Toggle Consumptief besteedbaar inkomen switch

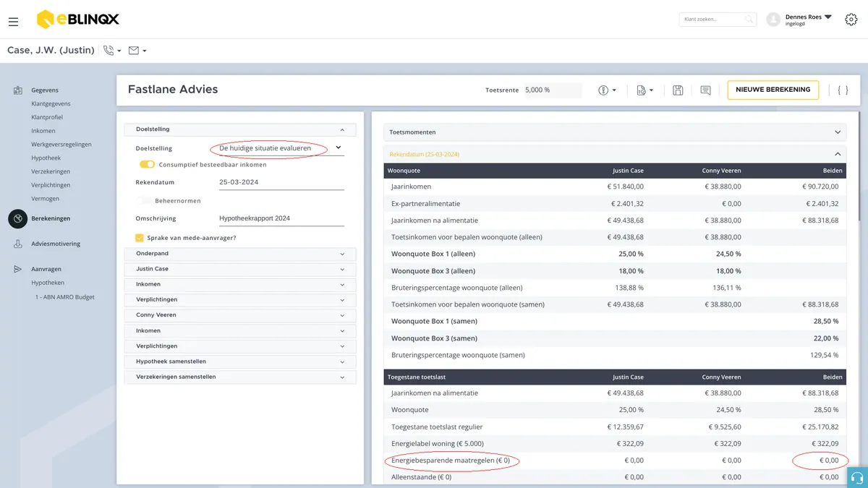pyautogui.click(x=148, y=165)
